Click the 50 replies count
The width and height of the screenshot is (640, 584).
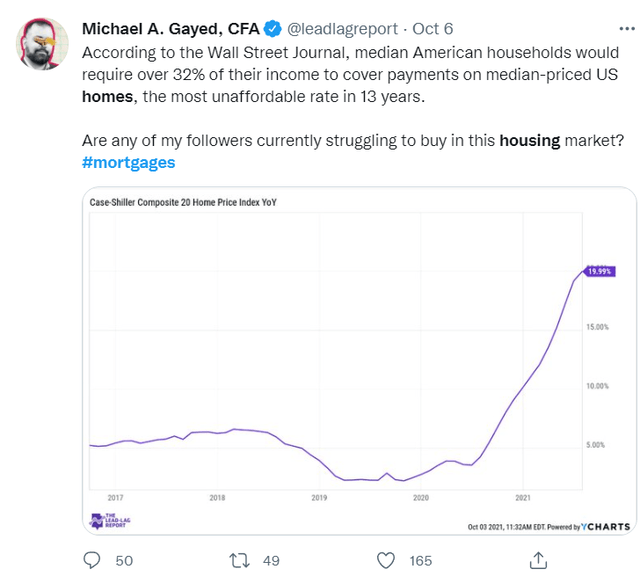coord(124,561)
